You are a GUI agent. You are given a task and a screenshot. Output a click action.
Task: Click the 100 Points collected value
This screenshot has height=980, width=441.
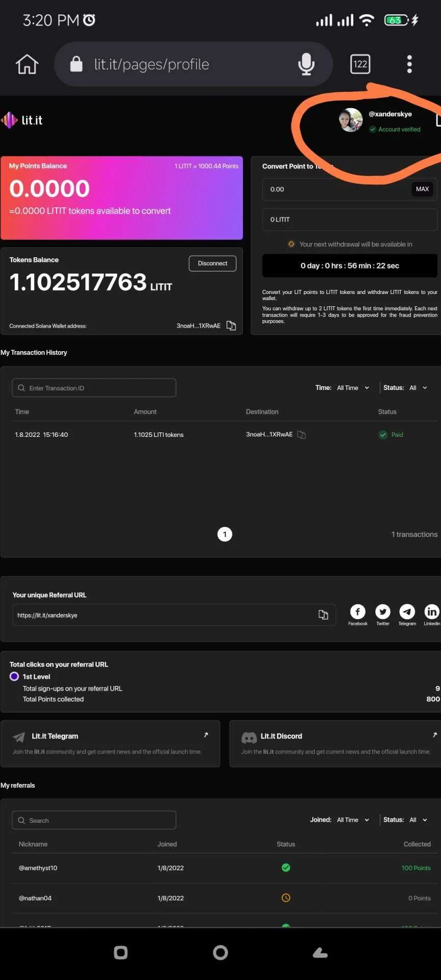pos(416,868)
